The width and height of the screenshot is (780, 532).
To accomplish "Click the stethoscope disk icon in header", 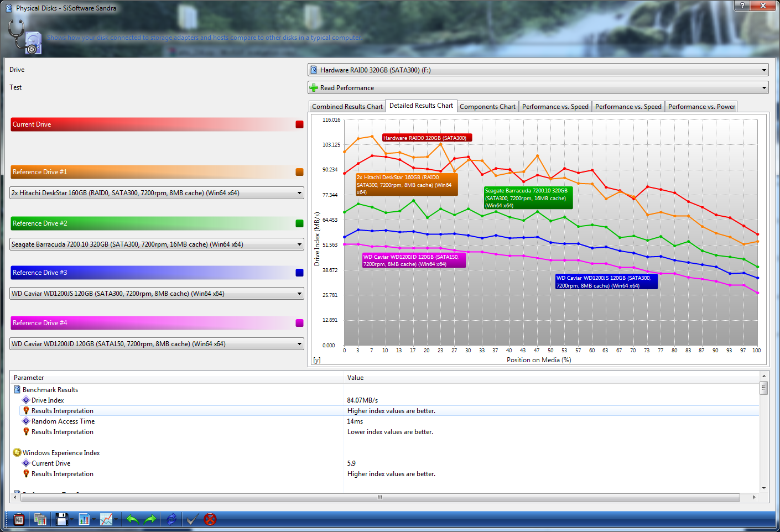I will 25,37.
